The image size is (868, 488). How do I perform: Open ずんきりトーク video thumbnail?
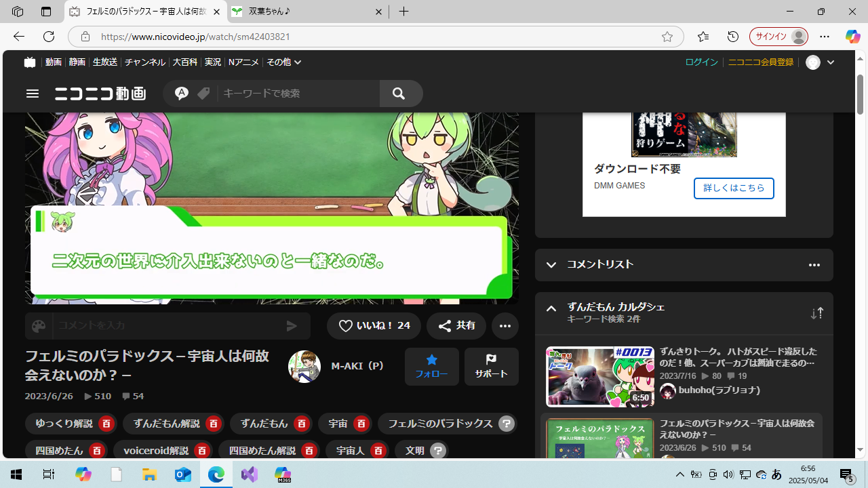pos(599,376)
